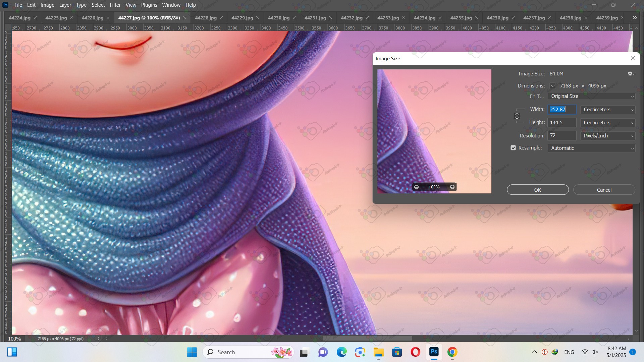This screenshot has width=644, height=362.
Task: Open Microsoft Store from the taskbar
Action: pyautogui.click(x=397, y=352)
